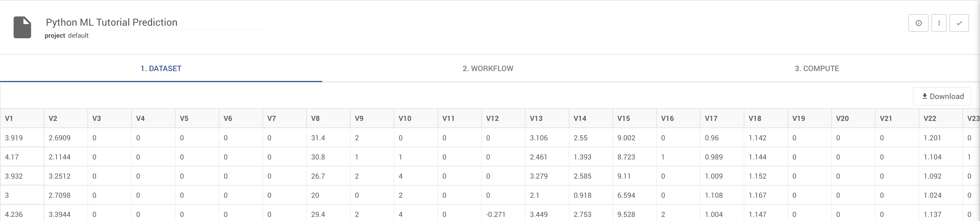Click the "default" project value
This screenshot has height=221, width=980.
(x=78, y=35)
